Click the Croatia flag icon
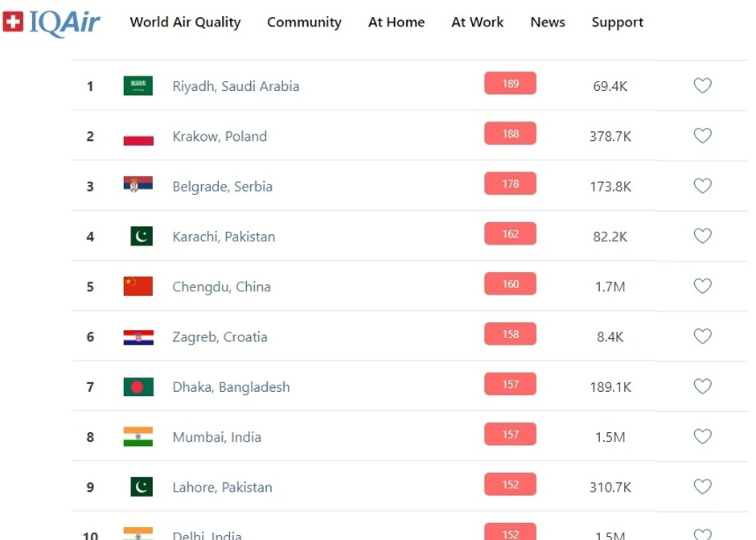 point(138,336)
